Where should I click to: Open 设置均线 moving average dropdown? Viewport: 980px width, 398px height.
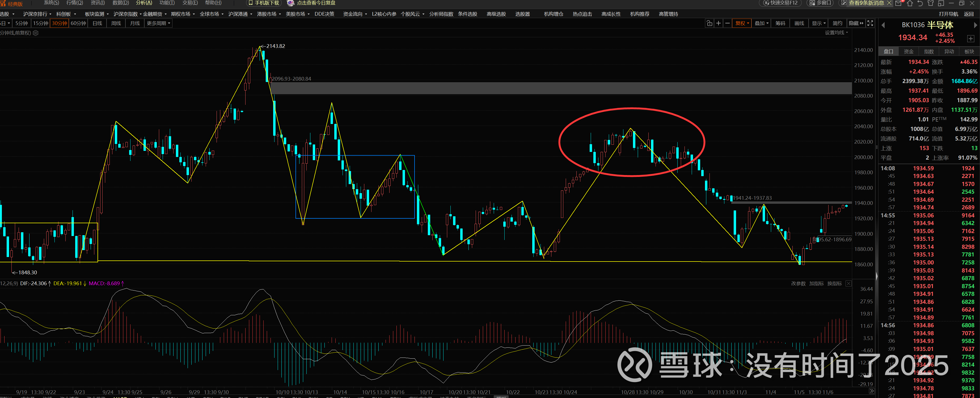pos(836,33)
